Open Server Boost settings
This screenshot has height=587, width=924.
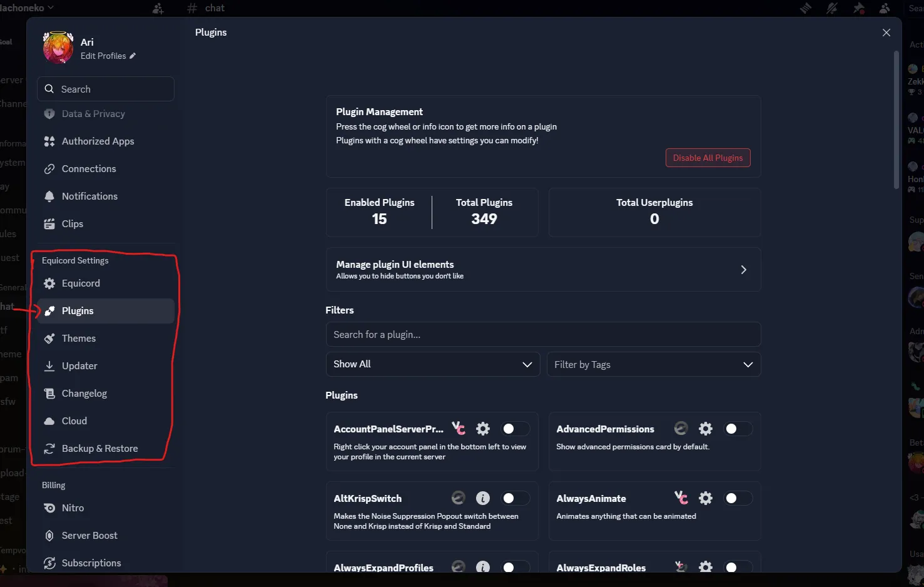tap(105, 536)
